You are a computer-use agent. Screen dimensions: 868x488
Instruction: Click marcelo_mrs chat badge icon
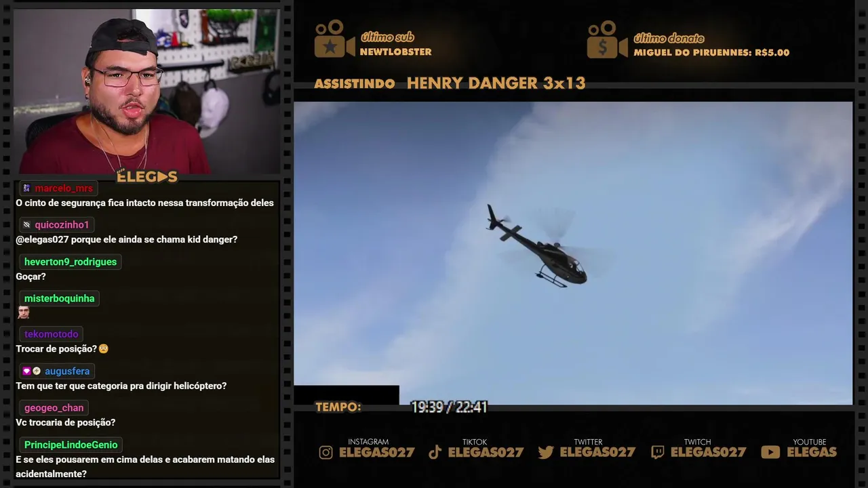tap(26, 188)
